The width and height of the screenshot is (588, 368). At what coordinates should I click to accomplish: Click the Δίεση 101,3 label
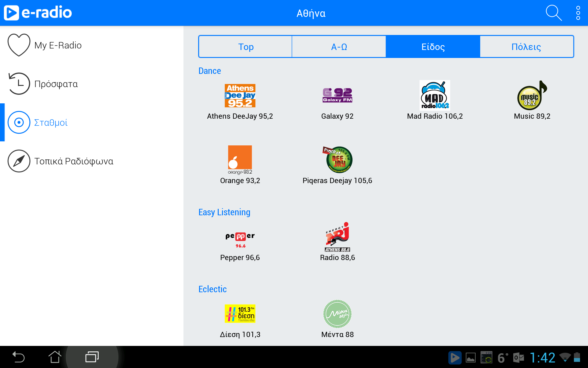tap(240, 335)
